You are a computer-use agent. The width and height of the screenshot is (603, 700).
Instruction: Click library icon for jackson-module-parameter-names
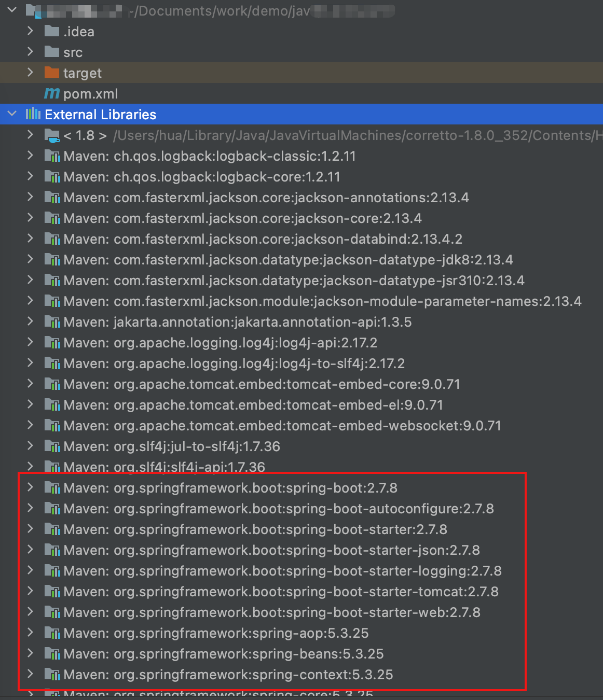pos(52,301)
